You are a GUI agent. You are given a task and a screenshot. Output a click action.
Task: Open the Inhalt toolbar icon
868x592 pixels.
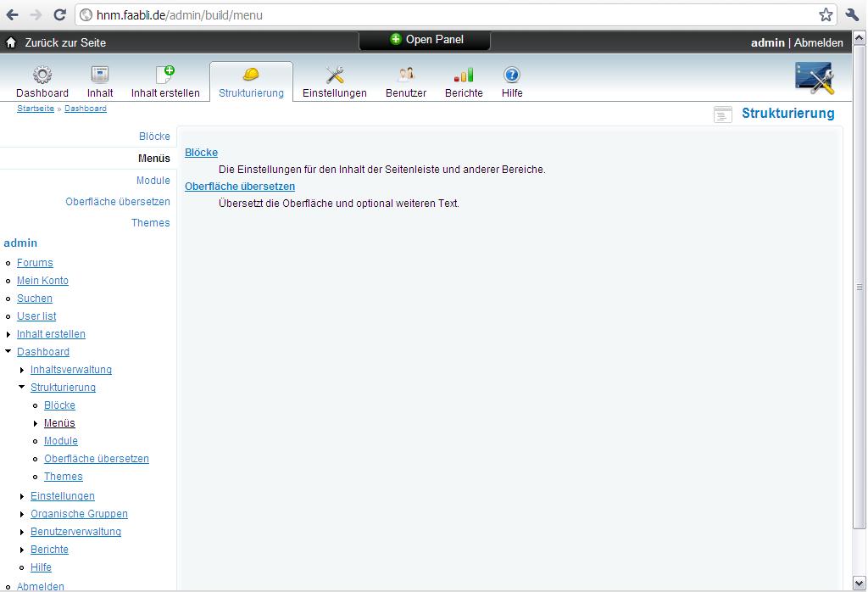pos(100,75)
